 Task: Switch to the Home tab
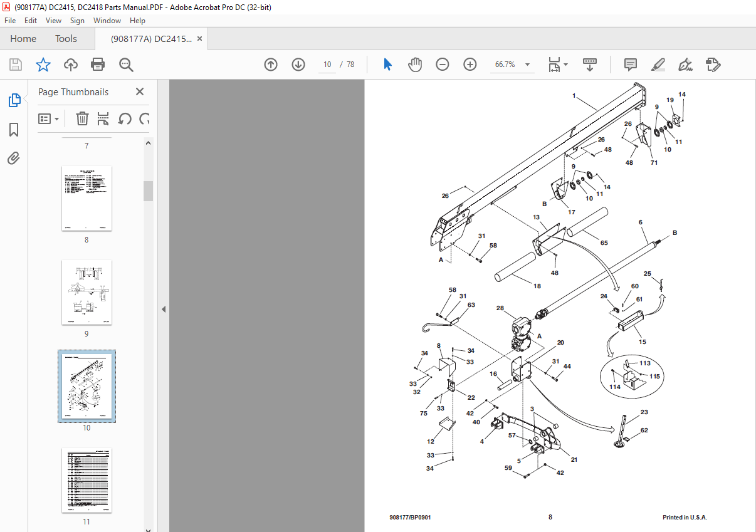click(x=23, y=39)
